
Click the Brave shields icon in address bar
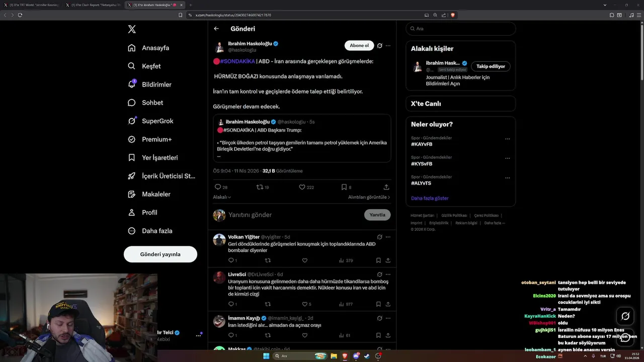[453, 15]
